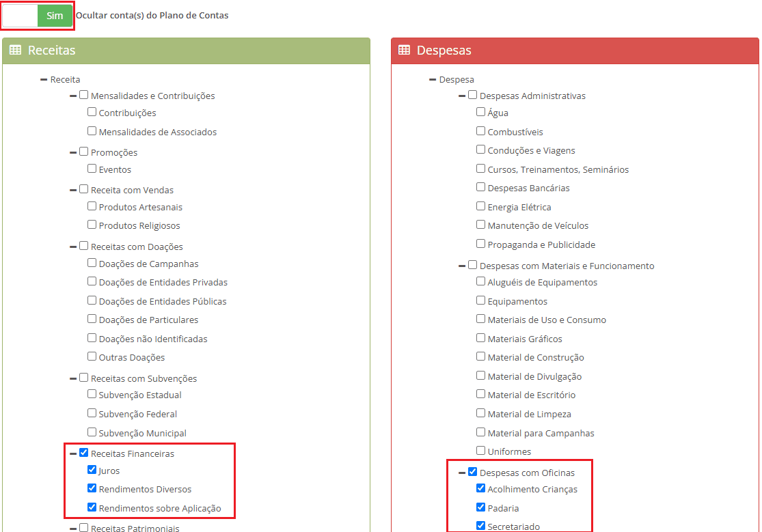Uncheck the Receitas Financeiras parent checkbox
762x532 pixels.
pyautogui.click(x=83, y=453)
